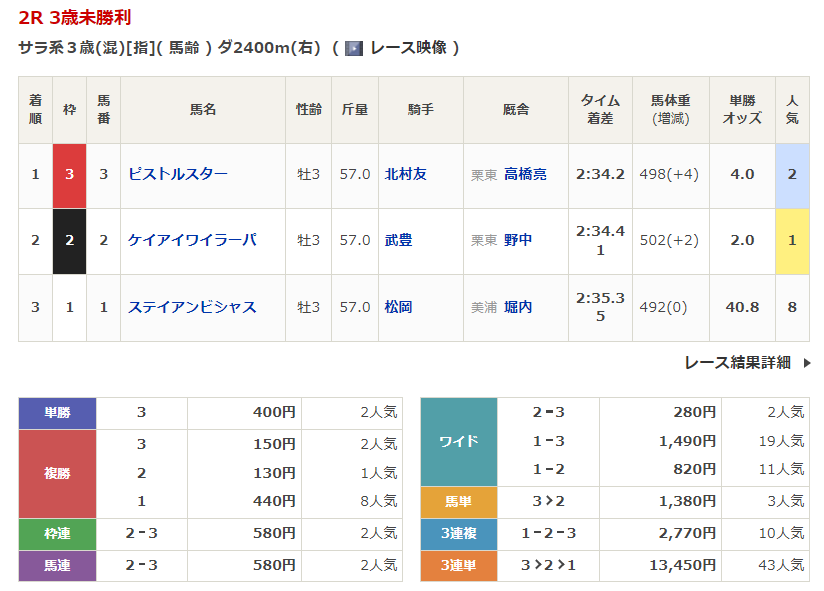Click the weight 498(+4) cell

click(x=670, y=174)
